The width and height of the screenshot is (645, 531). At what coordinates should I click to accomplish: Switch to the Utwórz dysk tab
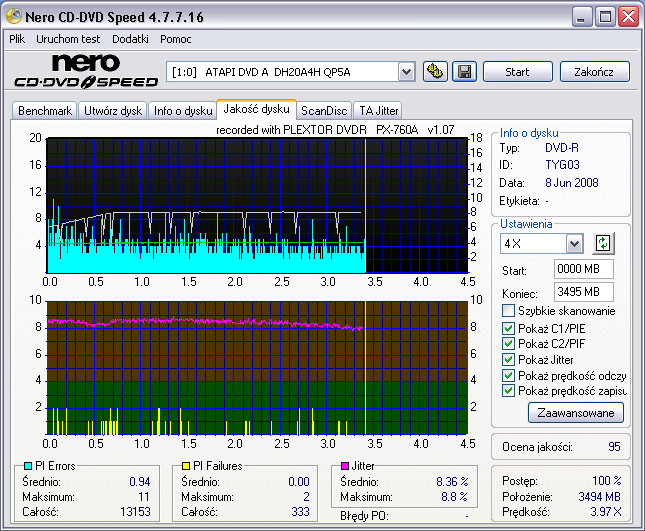[x=113, y=111]
